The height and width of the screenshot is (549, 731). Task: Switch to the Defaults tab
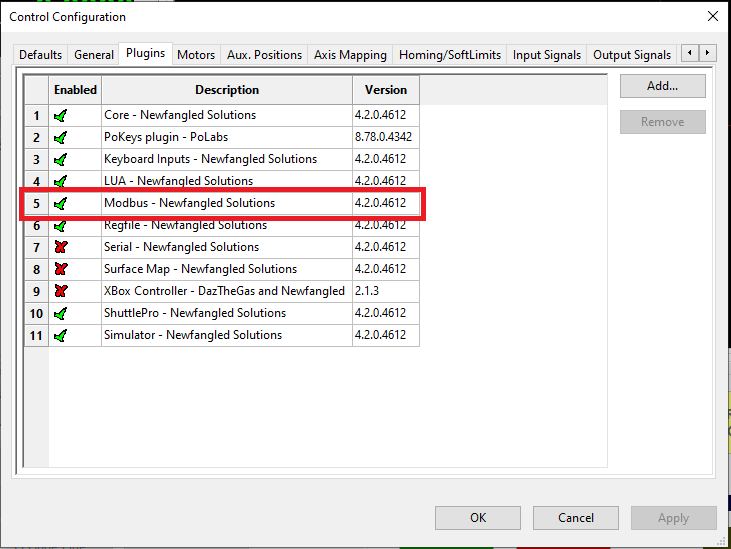[x=41, y=55]
